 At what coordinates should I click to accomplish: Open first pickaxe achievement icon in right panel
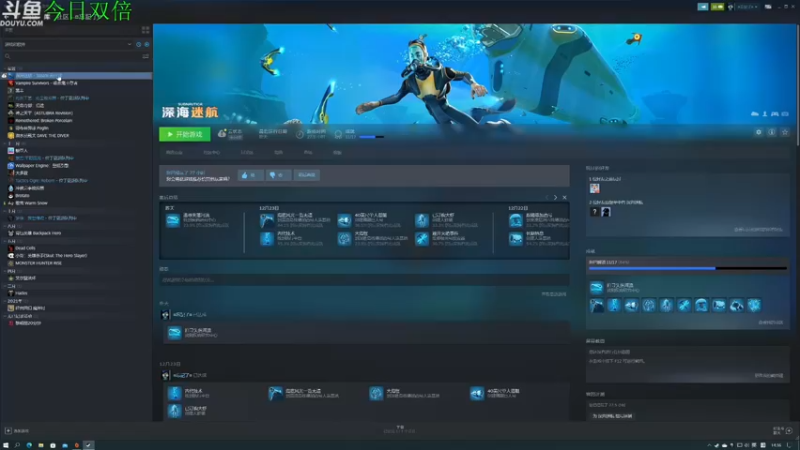point(596,305)
